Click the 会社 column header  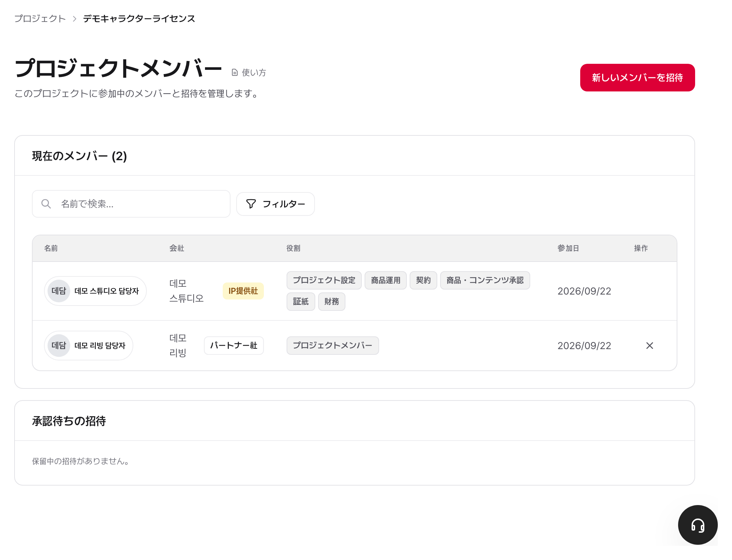click(x=177, y=248)
